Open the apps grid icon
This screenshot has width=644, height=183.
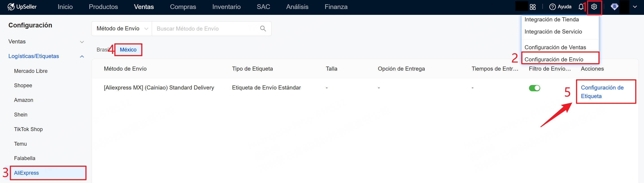point(533,7)
